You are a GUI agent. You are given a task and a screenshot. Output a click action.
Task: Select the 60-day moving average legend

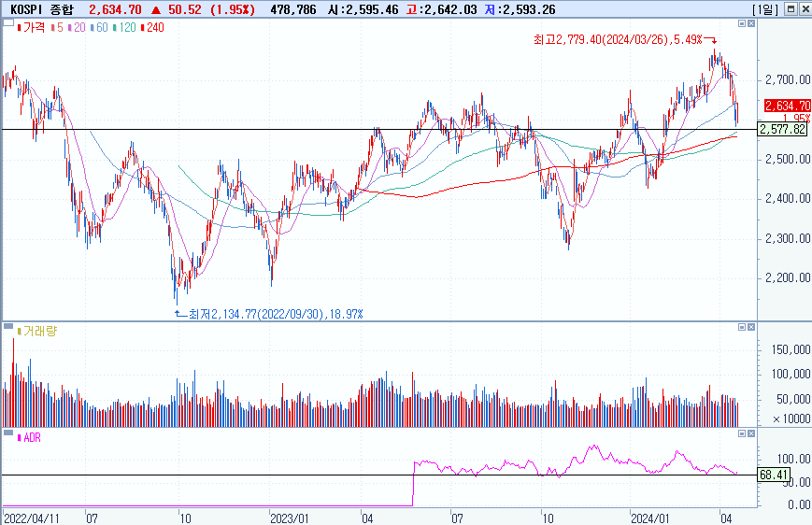[99, 27]
